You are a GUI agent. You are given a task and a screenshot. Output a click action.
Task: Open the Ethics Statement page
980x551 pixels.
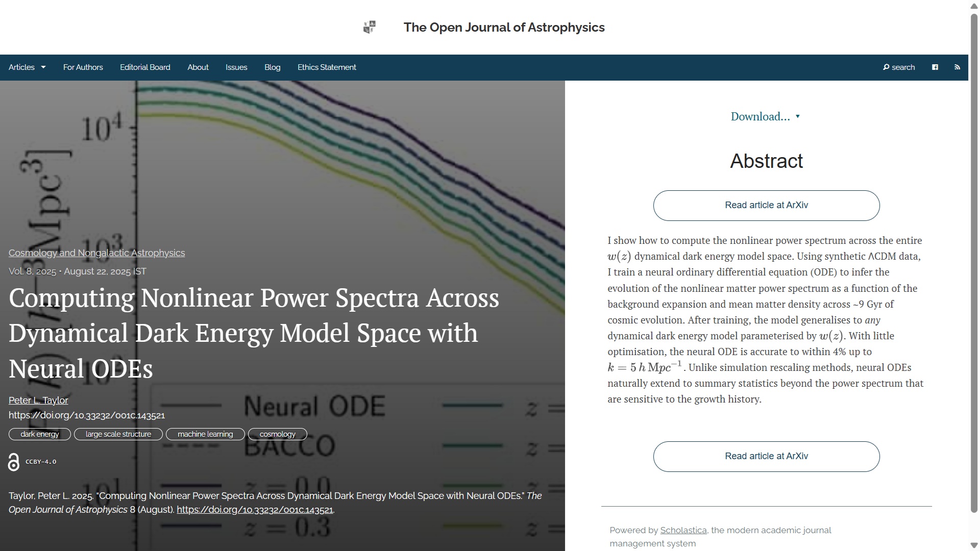coord(327,67)
